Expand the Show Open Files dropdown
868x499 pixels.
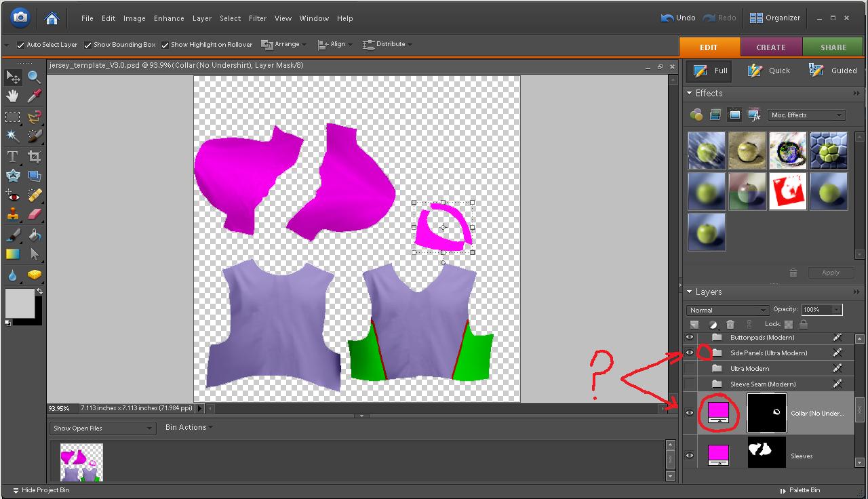point(103,428)
